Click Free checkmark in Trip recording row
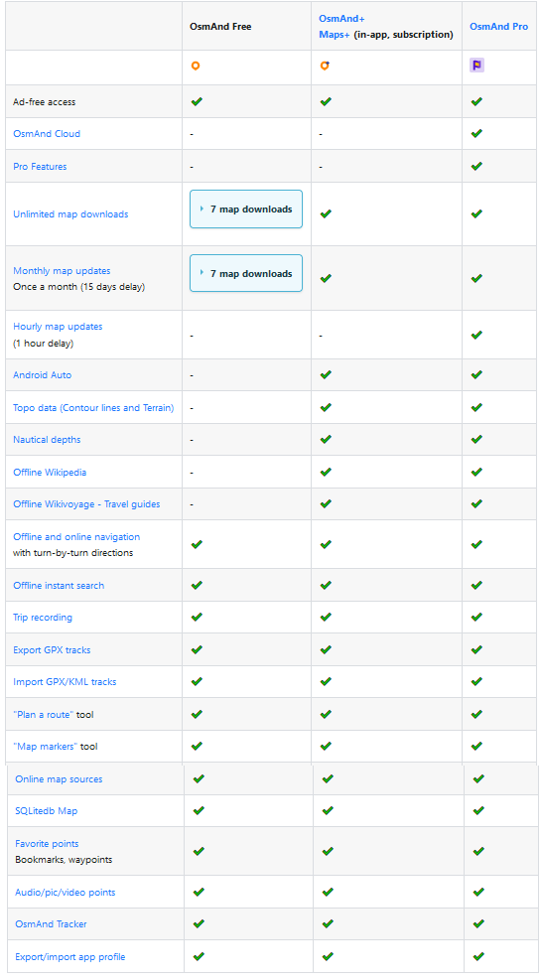Screen dimensions: 541x980 pyautogui.click(x=197, y=617)
